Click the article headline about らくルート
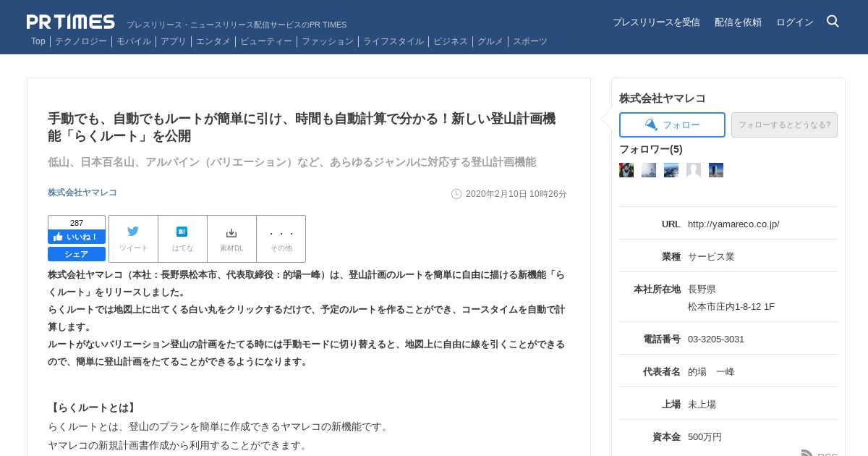The width and height of the screenshot is (868, 456). (x=302, y=127)
